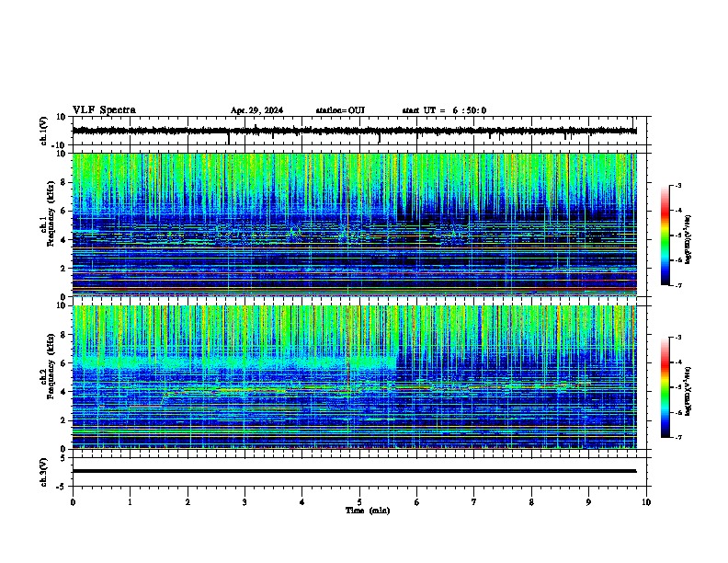This screenshot has width=728, height=563.
Task: Click the "ch.1(V)" axis label
Action: coord(44,131)
